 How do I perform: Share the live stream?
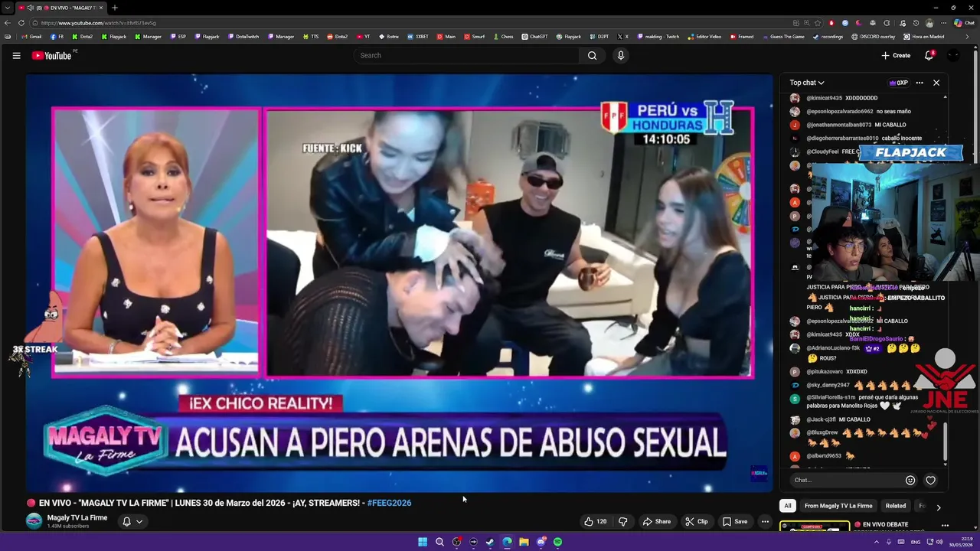coord(656,521)
